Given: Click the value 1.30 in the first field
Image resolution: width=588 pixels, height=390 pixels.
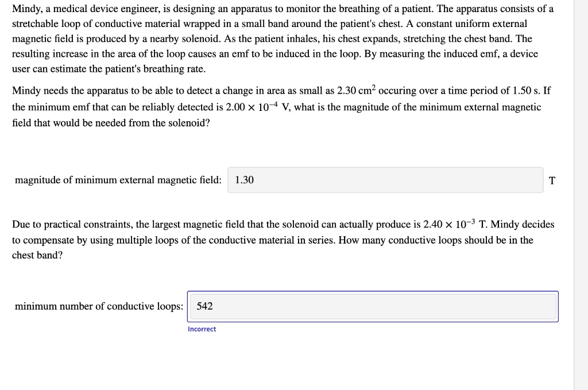Looking at the screenshot, I should point(245,180).
